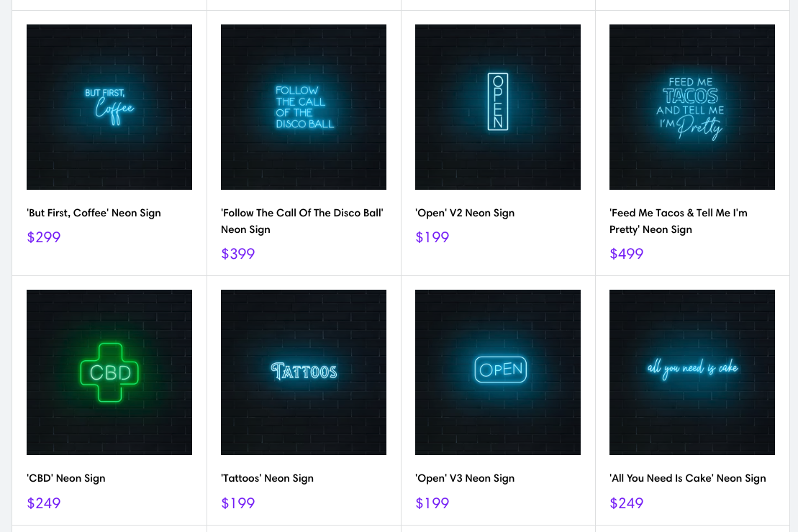The width and height of the screenshot is (798, 532).
Task: Click the $249 price under the CBD sign
Action: pyautogui.click(x=44, y=503)
